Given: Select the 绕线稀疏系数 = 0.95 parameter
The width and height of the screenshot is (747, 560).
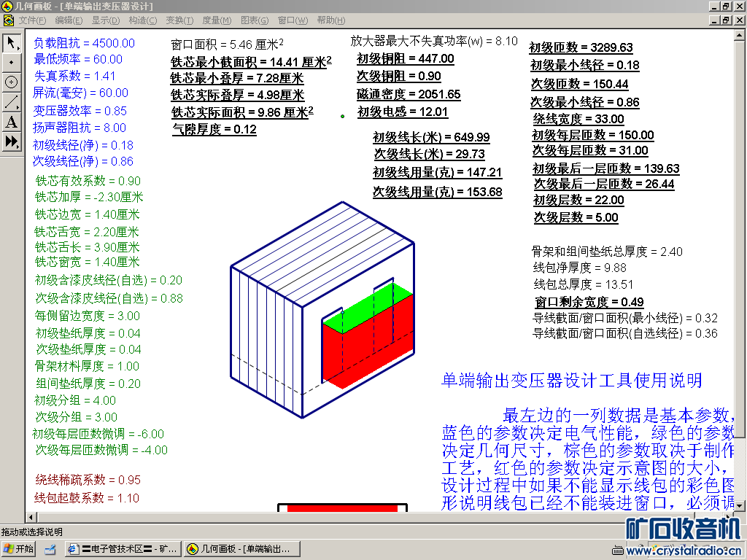Looking at the screenshot, I should point(88,480).
